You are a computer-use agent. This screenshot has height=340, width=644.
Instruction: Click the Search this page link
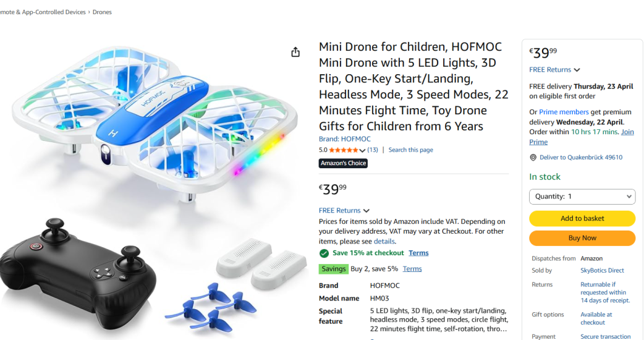(x=410, y=150)
